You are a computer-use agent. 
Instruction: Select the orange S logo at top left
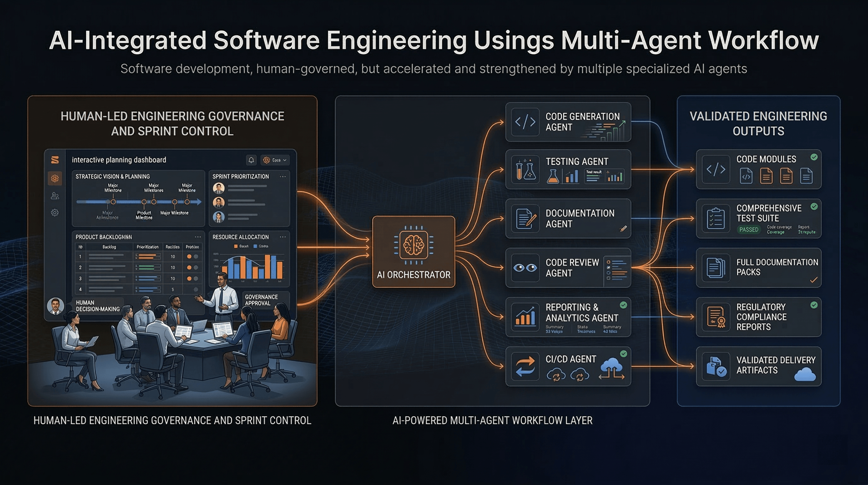click(55, 160)
